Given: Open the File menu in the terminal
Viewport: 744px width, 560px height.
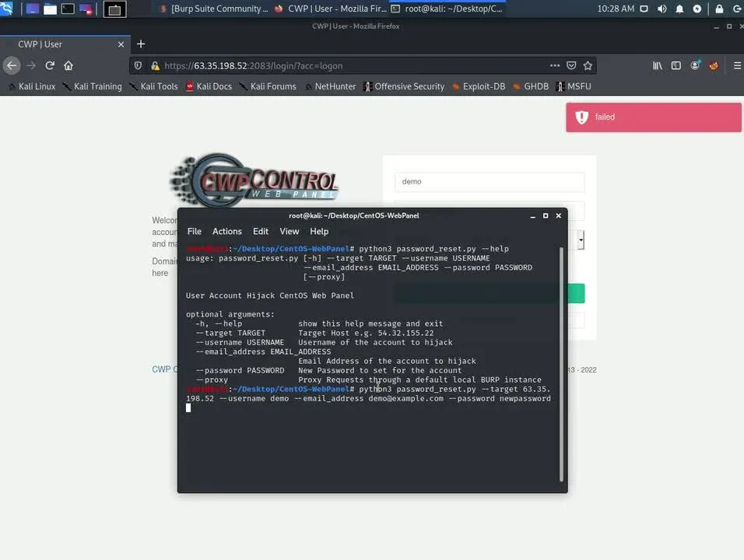Looking at the screenshot, I should pos(194,232).
